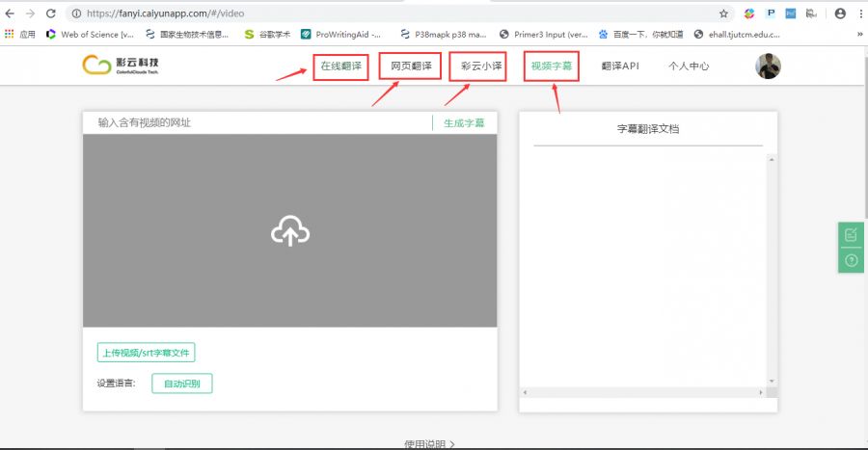Click the feedback note icon on right edge
The width and height of the screenshot is (868, 450).
tap(851, 235)
